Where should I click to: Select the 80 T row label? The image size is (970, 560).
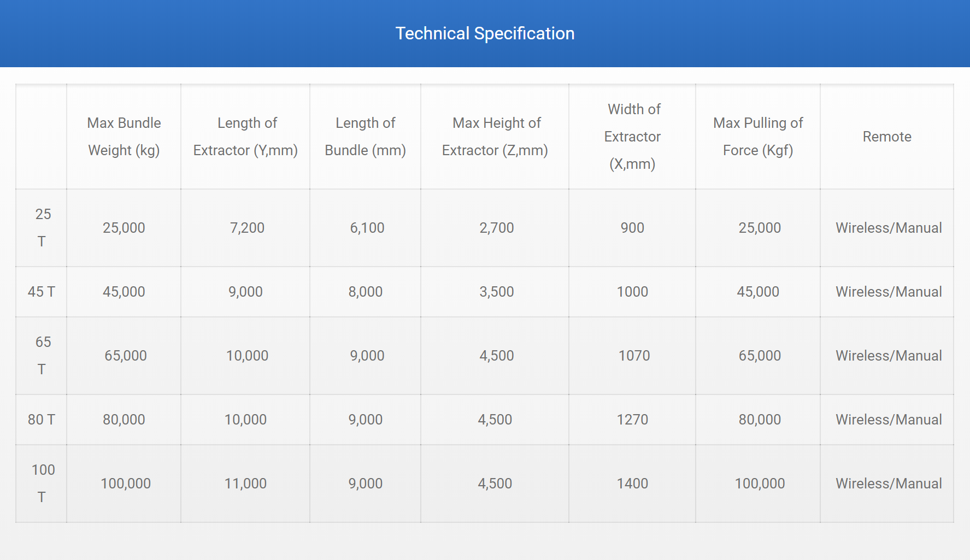pos(42,420)
